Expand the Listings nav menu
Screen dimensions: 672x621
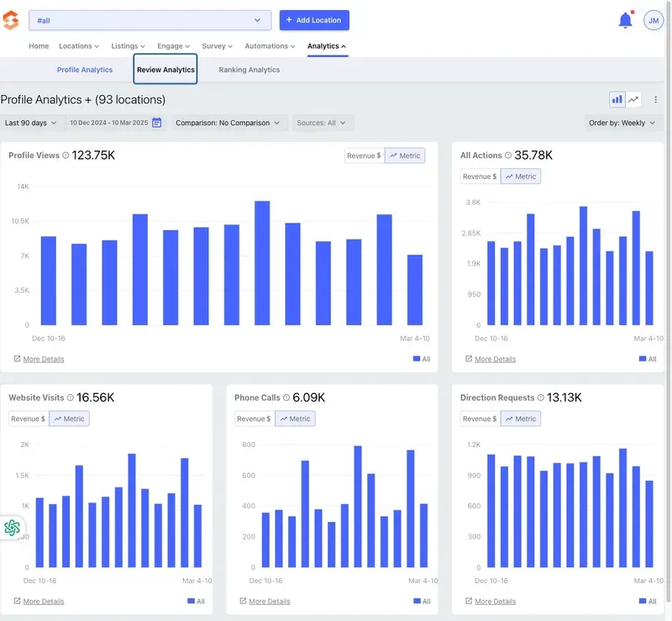click(129, 46)
